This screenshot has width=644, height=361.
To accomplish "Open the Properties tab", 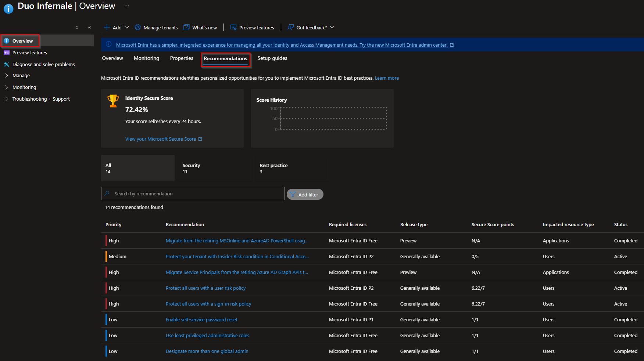I will [x=182, y=58].
